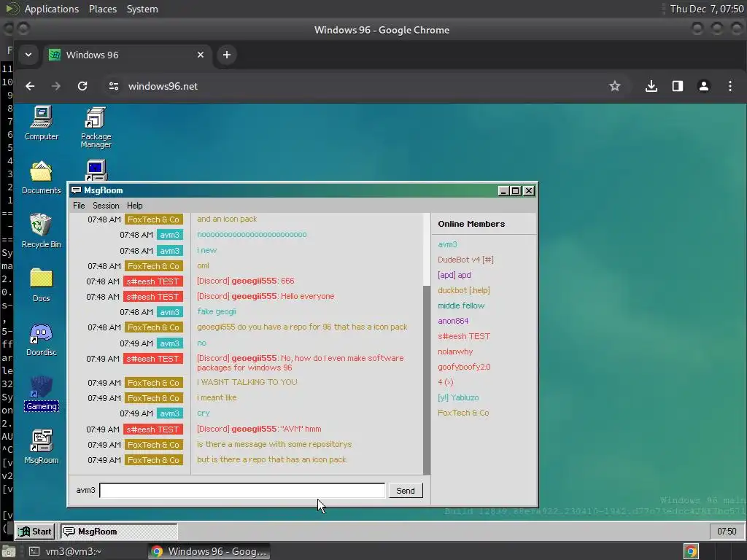Launch the MsgRoom desktop shortcut

(x=42, y=447)
